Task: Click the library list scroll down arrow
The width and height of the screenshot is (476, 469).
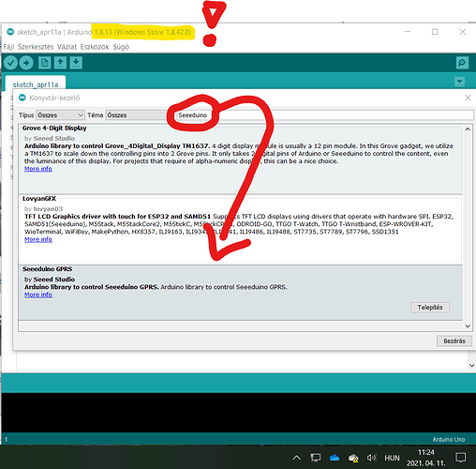Action: [x=468, y=326]
